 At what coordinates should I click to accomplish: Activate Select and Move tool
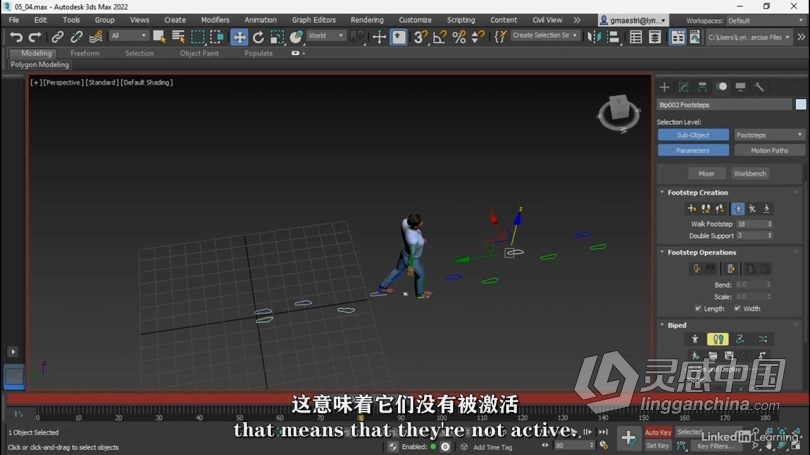tap(239, 37)
